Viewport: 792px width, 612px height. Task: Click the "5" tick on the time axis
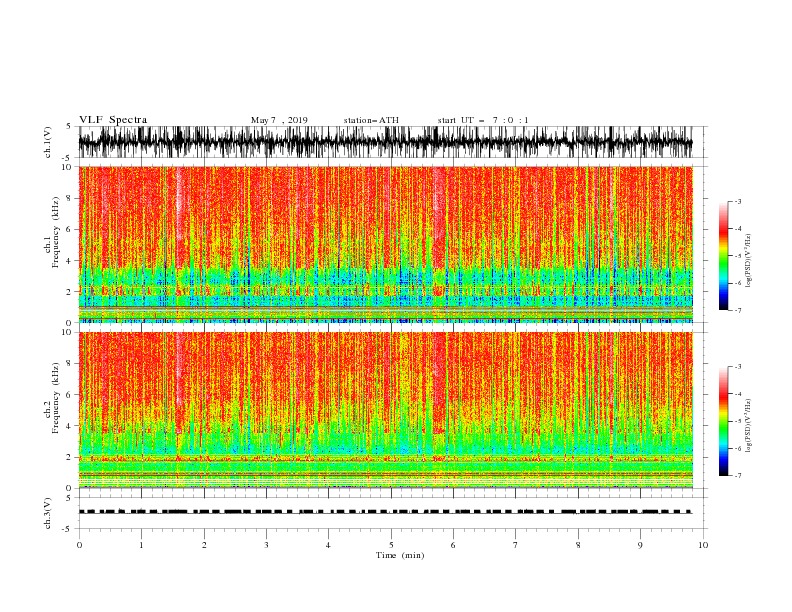coord(391,545)
